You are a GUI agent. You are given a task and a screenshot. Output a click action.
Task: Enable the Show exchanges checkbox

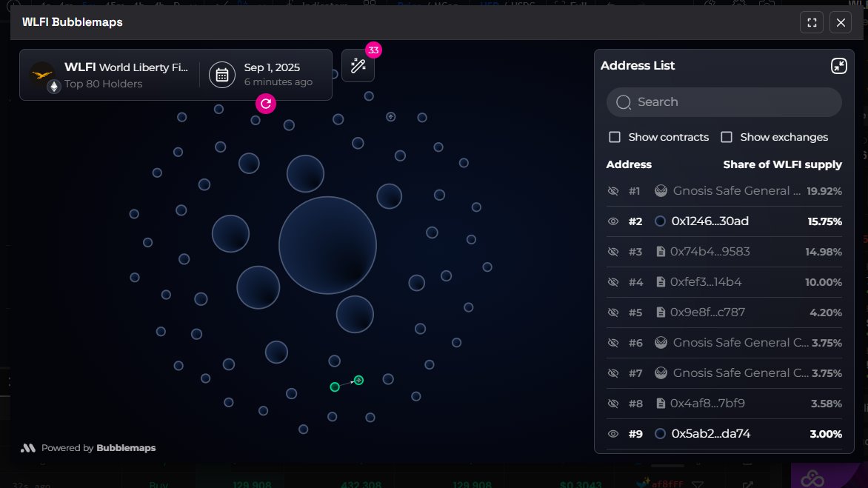[x=727, y=137]
